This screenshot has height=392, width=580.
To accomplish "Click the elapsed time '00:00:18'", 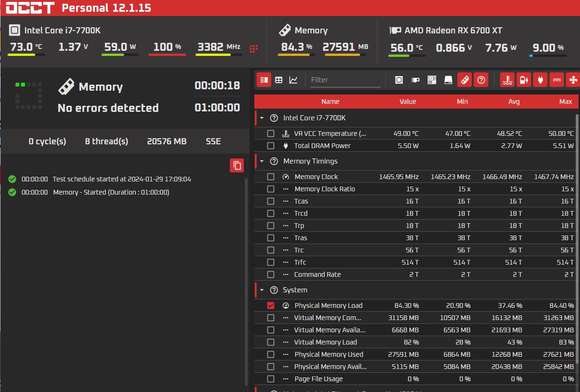I will click(217, 86).
